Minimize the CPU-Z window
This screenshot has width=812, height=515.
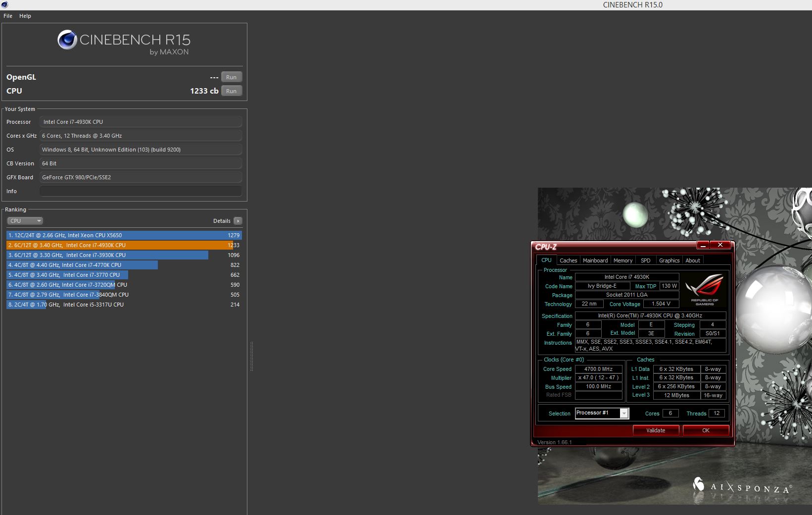[x=703, y=245]
